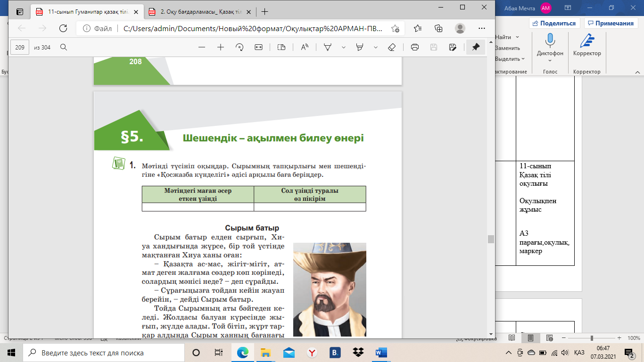The width and height of the screenshot is (644, 362).
Task: Click the PDF zoom in (plus) button
Action: click(x=220, y=47)
